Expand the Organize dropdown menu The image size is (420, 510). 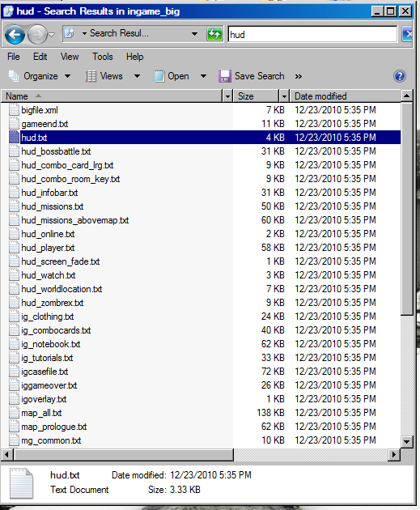[68, 76]
